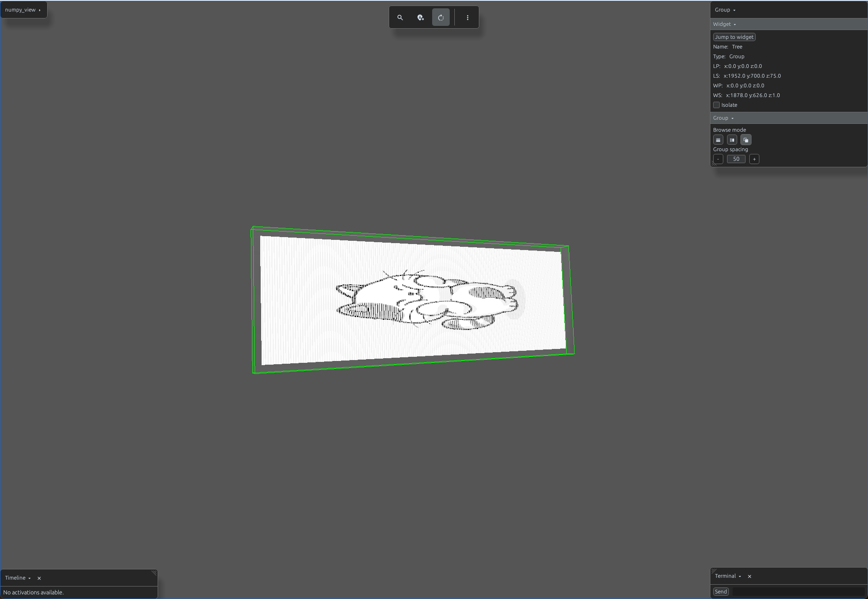868x599 pixels.
Task: Click the WP position value row
Action: coord(739,86)
